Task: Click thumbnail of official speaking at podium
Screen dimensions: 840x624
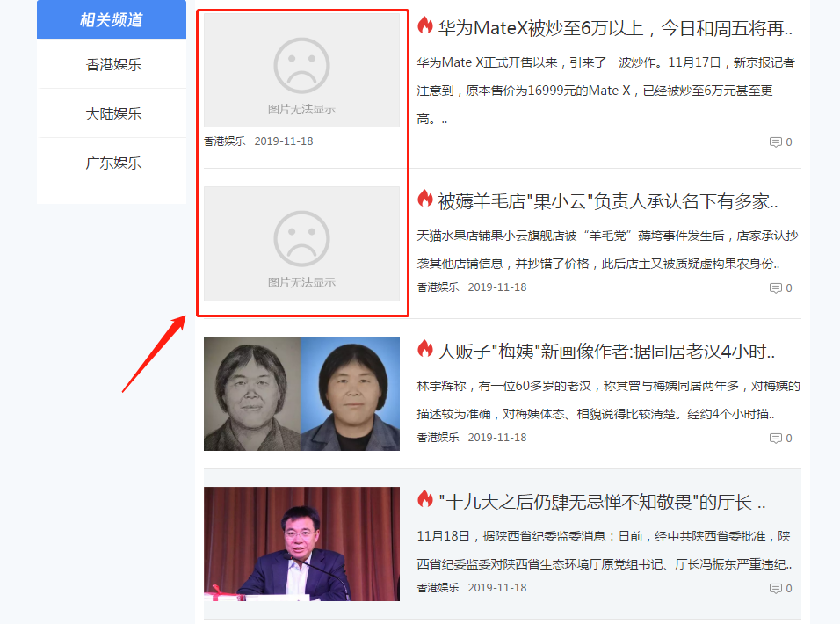Action: 301,544
